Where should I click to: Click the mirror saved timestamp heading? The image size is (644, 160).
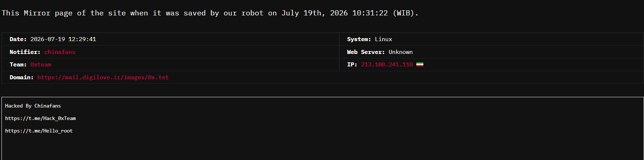click(210, 13)
